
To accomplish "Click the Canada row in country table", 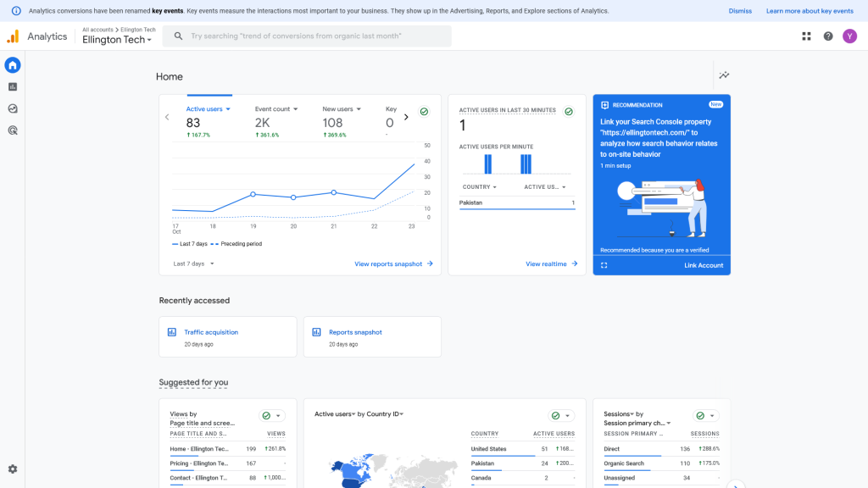I will [522, 478].
